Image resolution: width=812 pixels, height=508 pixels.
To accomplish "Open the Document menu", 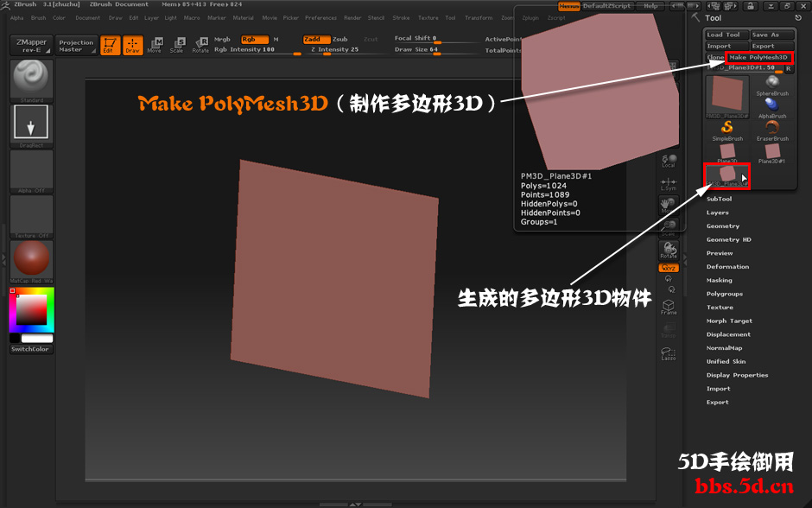I will (87, 17).
